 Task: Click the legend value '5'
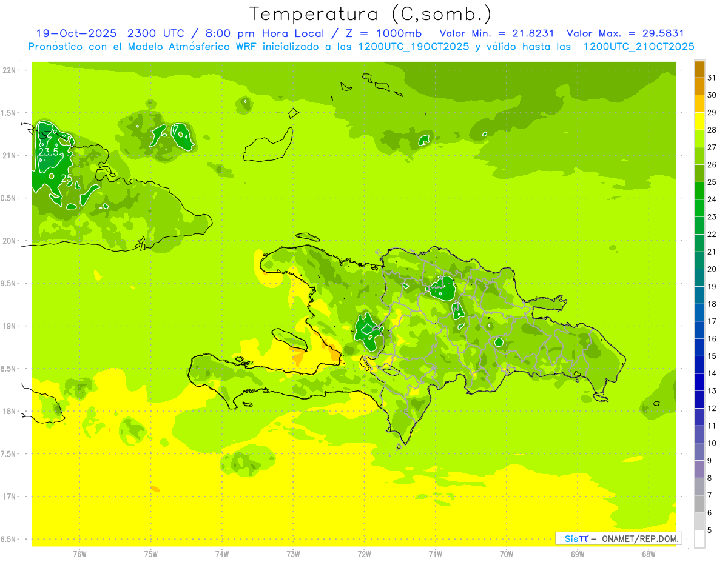(x=710, y=530)
